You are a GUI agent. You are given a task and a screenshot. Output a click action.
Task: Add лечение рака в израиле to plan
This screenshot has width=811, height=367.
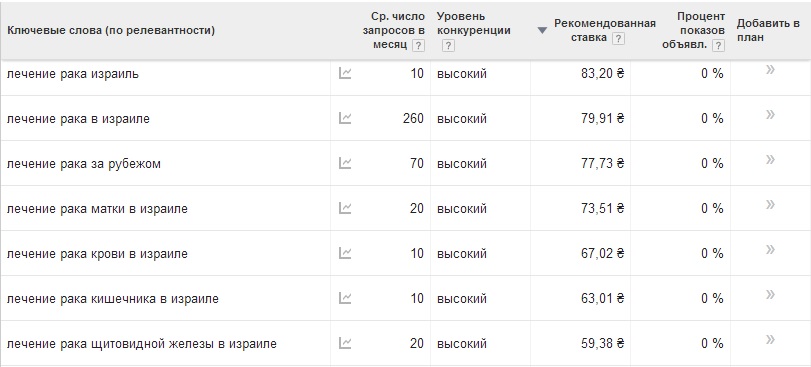coord(770,114)
